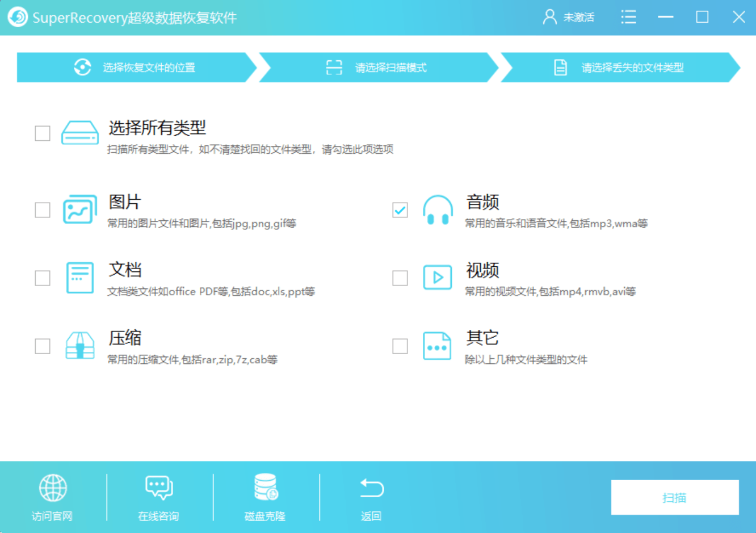Open the hamburger menu in title bar

pyautogui.click(x=628, y=17)
